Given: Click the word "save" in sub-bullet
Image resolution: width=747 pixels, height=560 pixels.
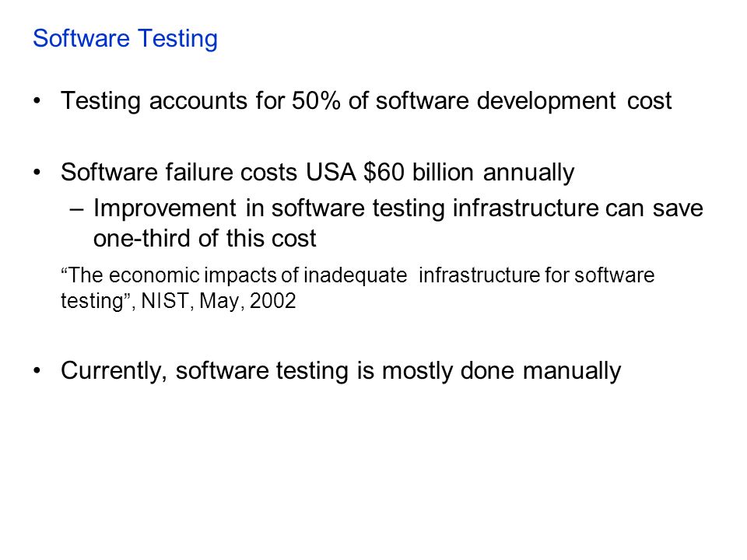Looking at the screenshot, I should tap(678, 209).
